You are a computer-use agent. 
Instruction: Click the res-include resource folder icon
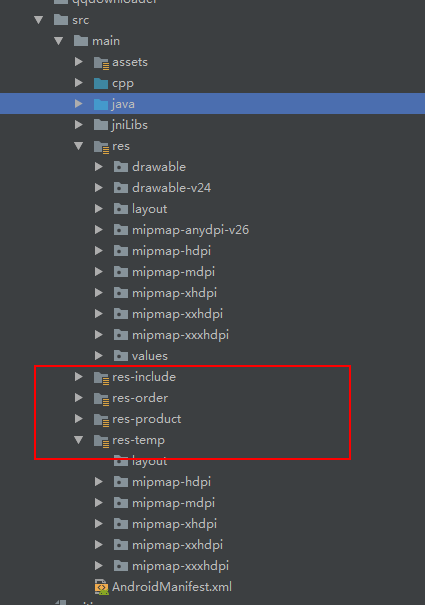coord(102,377)
